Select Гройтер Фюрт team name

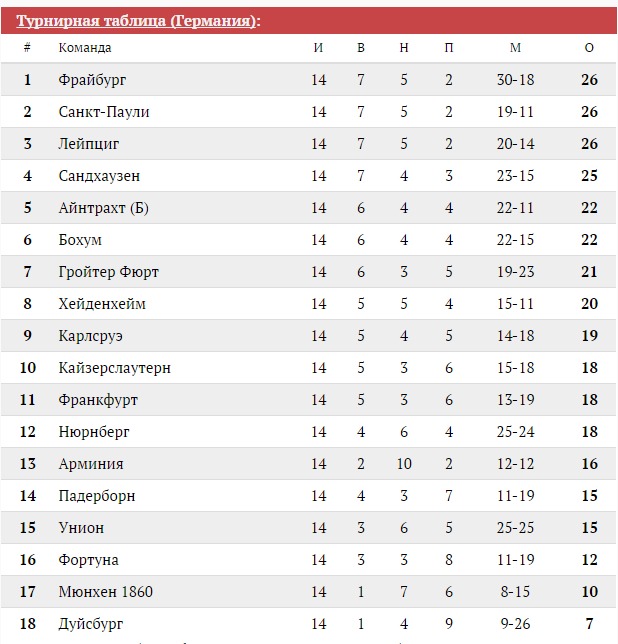pyautogui.click(x=108, y=272)
